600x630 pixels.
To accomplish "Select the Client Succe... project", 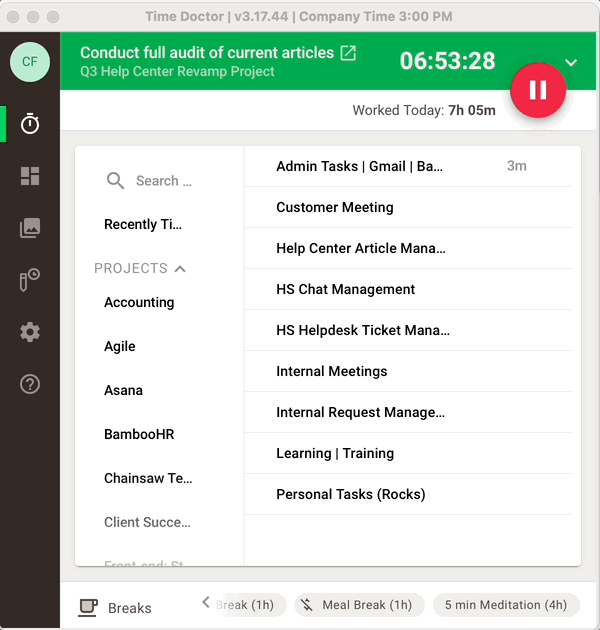I will (147, 522).
